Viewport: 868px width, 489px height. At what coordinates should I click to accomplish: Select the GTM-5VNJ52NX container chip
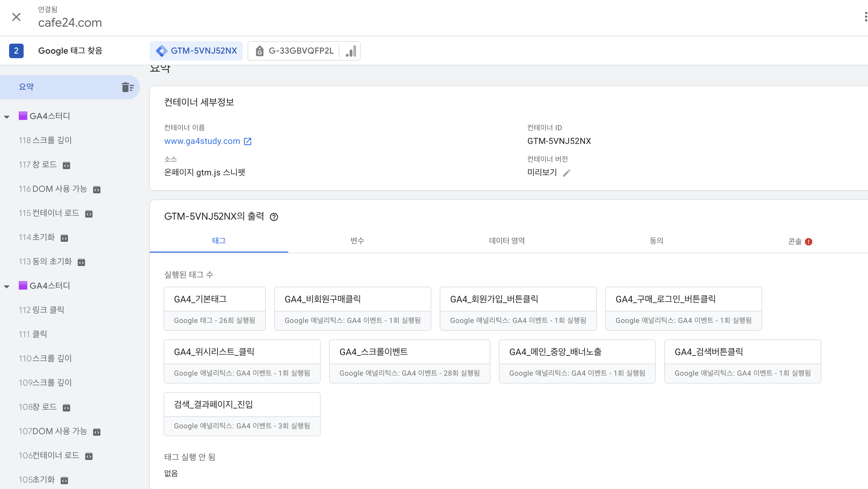click(196, 51)
